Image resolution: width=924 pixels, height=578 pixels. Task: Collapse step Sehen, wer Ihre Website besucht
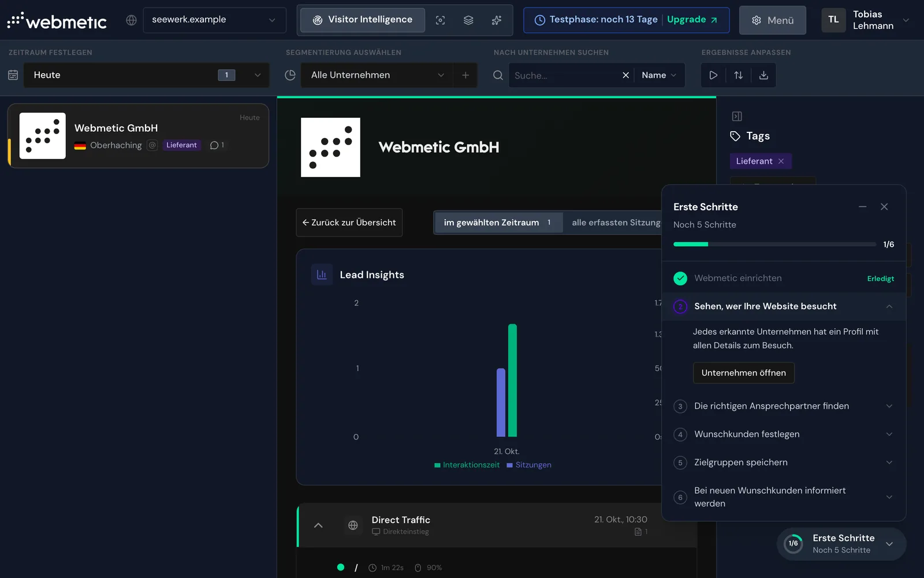tap(784, 306)
